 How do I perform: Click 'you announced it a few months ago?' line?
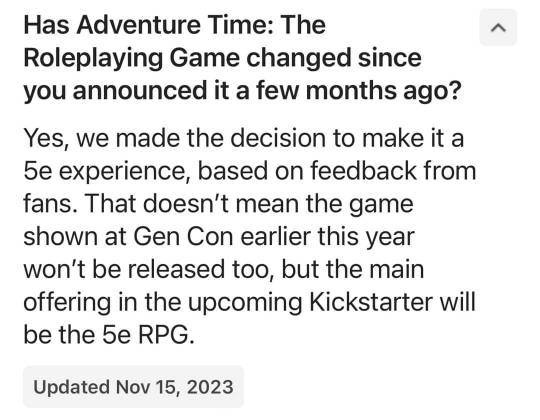[242, 90]
